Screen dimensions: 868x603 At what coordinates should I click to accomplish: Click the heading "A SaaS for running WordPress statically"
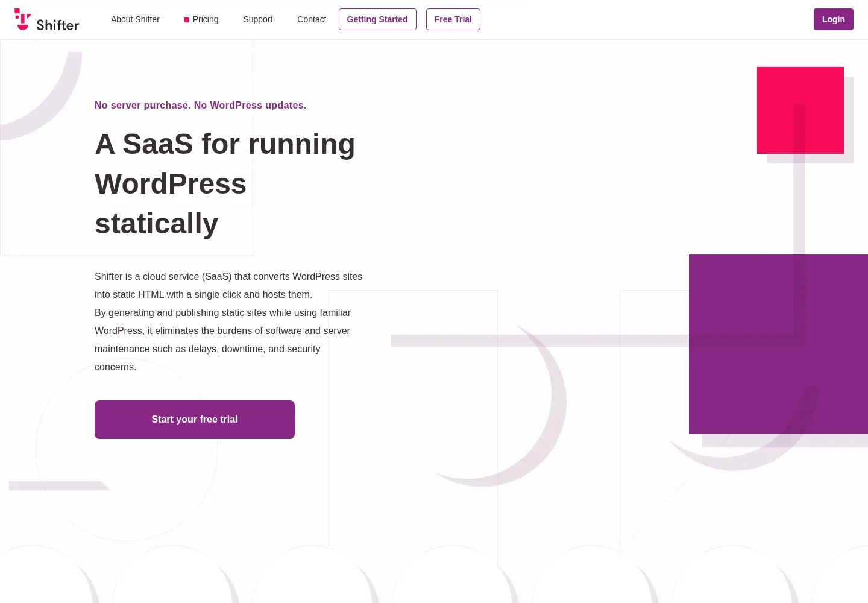(225, 183)
